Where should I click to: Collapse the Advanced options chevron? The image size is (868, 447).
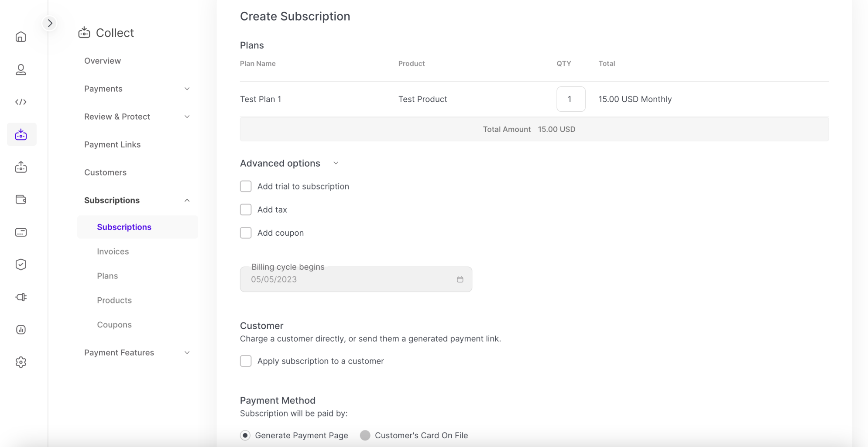pos(336,163)
